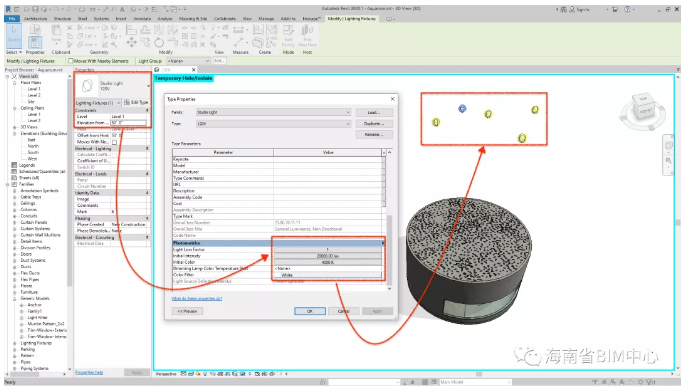Collapse the Views (all) tree node
The height and width of the screenshot is (390, 689).
point(7,76)
